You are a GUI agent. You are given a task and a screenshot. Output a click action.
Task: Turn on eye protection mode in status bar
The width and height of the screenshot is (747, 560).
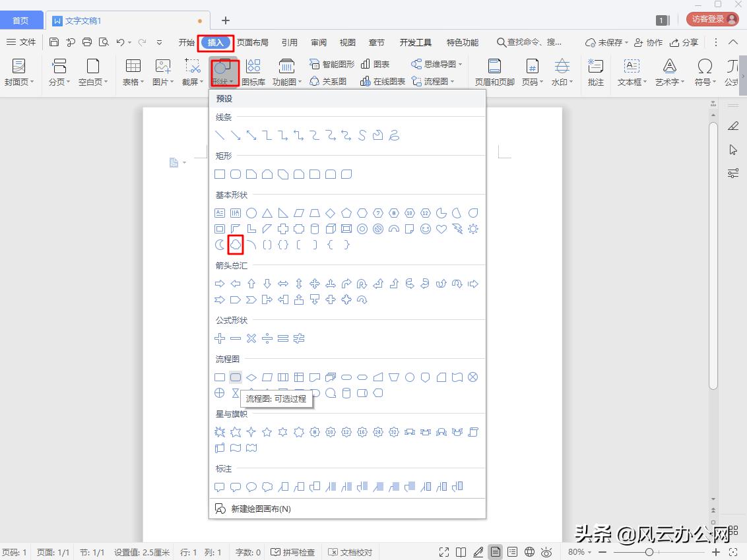coord(546,552)
